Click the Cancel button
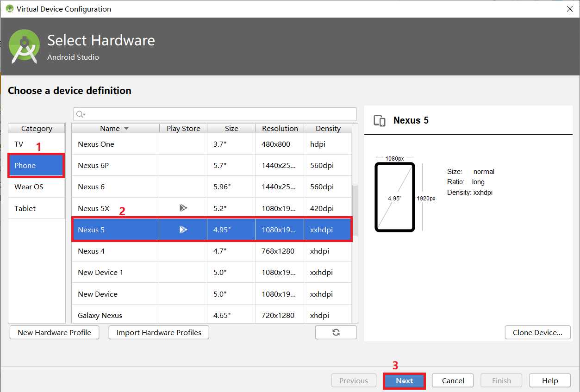 453,380
